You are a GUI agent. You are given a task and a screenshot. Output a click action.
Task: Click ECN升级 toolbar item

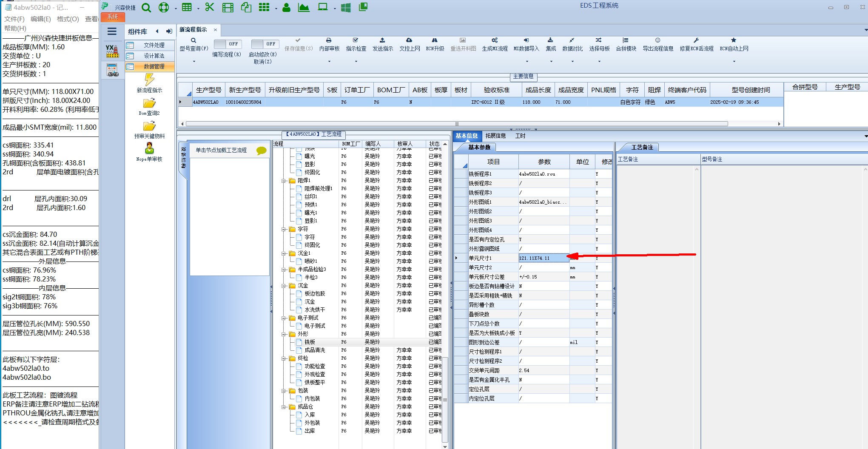(435, 45)
